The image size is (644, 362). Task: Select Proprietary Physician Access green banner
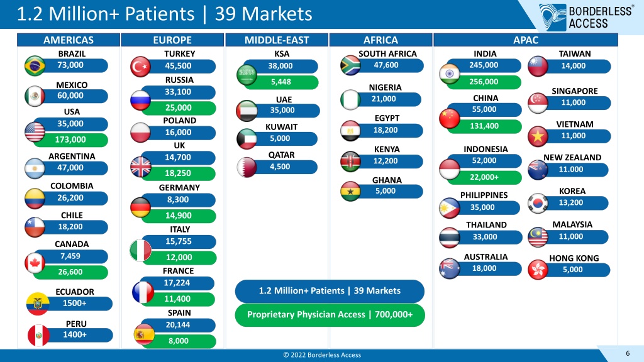coord(330,315)
